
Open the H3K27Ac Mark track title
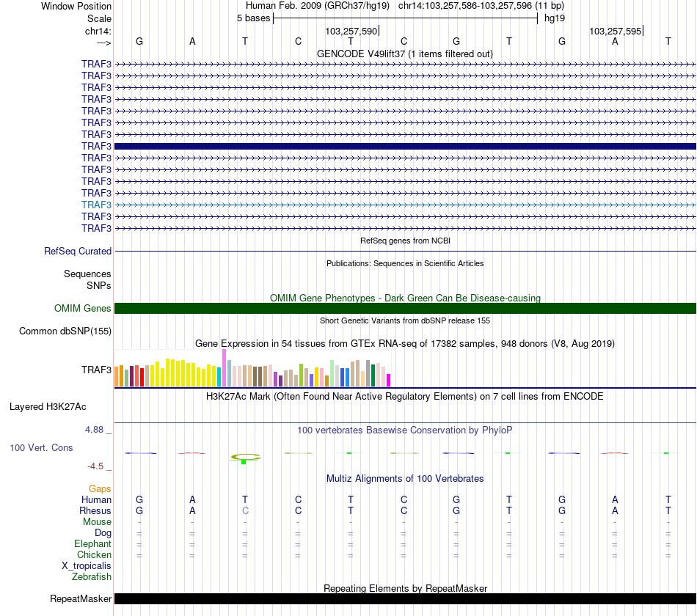[x=405, y=397]
